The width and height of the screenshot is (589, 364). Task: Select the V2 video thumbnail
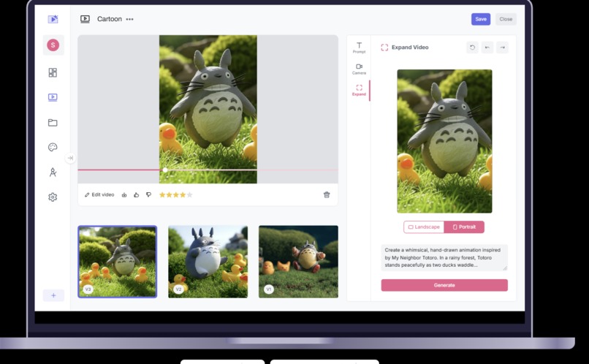208,262
